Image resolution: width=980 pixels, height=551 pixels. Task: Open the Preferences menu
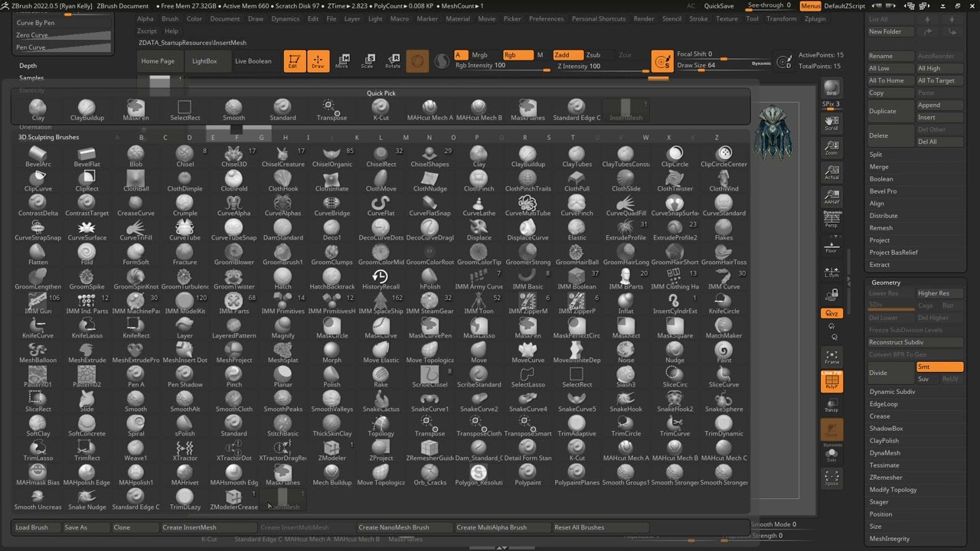point(546,18)
